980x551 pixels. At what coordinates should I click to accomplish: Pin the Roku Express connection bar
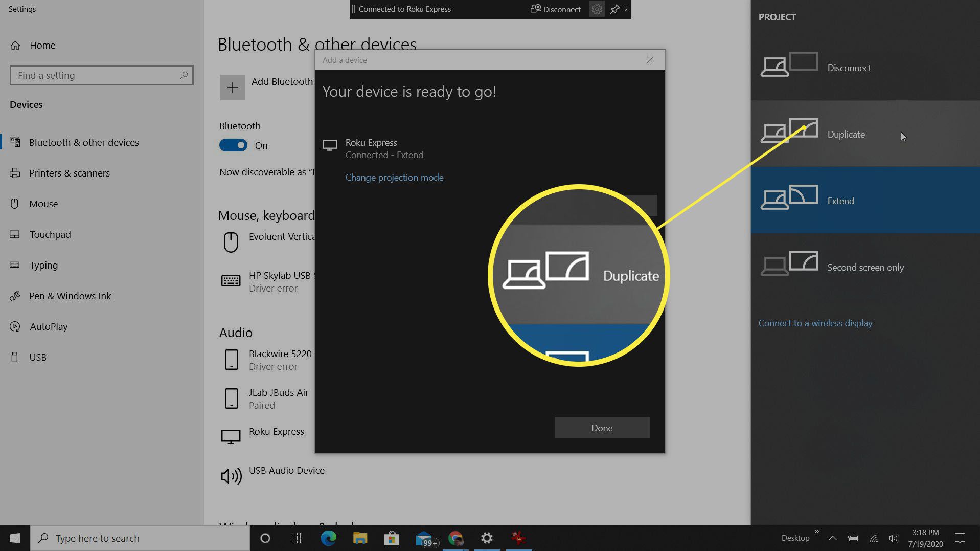[615, 9]
